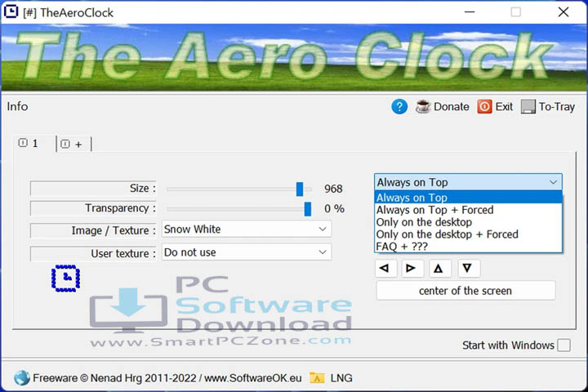Click the TheAeroClock title bar app icon
The width and height of the screenshot is (588, 392).
pyautogui.click(x=11, y=12)
